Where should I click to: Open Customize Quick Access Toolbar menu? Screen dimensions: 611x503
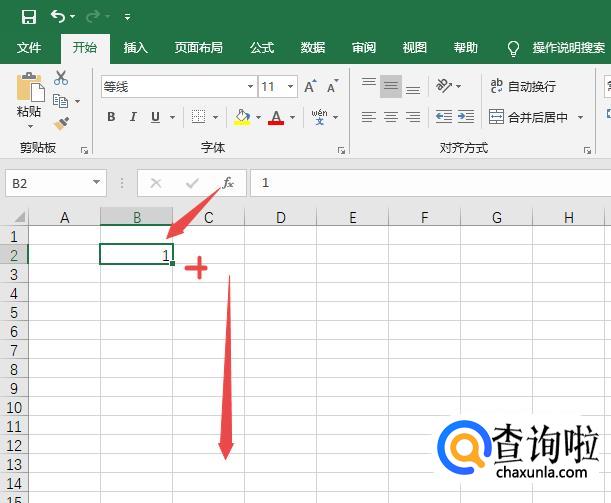pos(127,17)
